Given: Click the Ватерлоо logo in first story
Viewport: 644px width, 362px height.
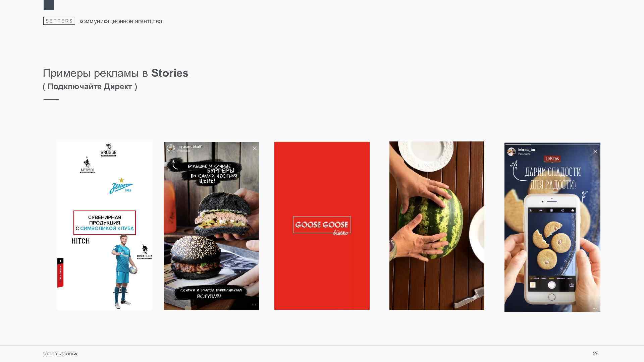Looking at the screenshot, I should (x=87, y=165).
